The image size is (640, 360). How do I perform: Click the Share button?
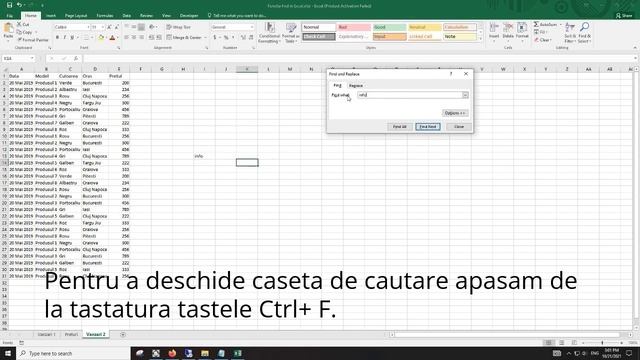[624, 16]
